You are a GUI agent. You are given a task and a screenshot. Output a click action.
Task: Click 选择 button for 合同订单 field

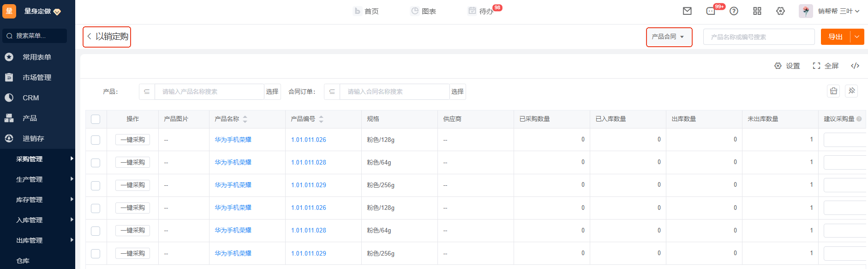(457, 92)
